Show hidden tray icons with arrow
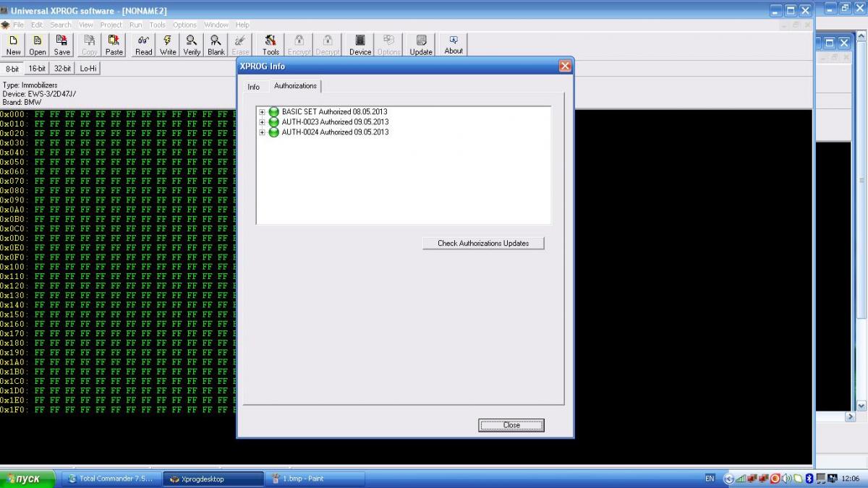Viewport: 868px width, 488px height. (x=728, y=479)
